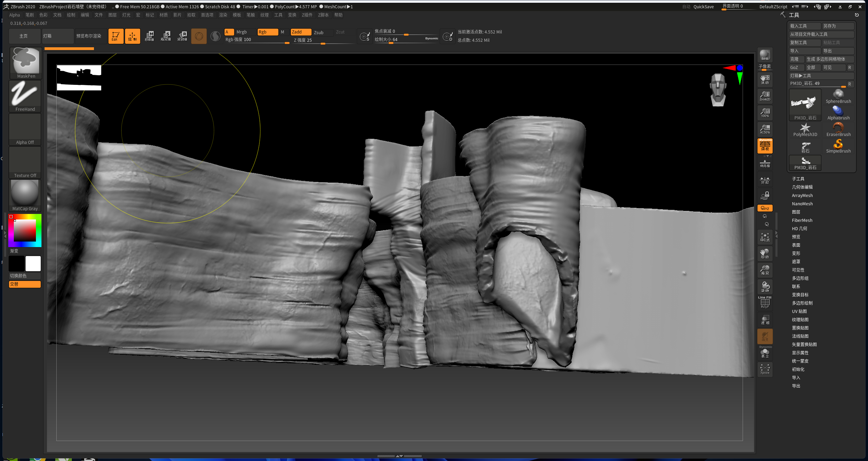Click the white secondary color swatch
The height and width of the screenshot is (461, 868).
click(33, 264)
